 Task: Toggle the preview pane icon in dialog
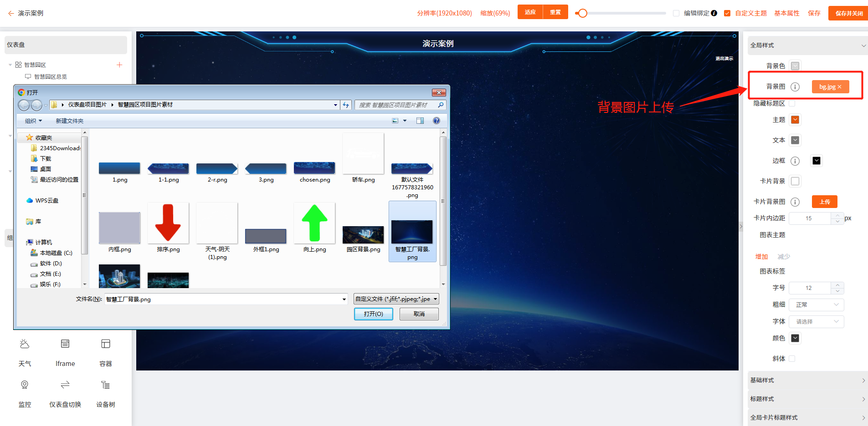(420, 121)
